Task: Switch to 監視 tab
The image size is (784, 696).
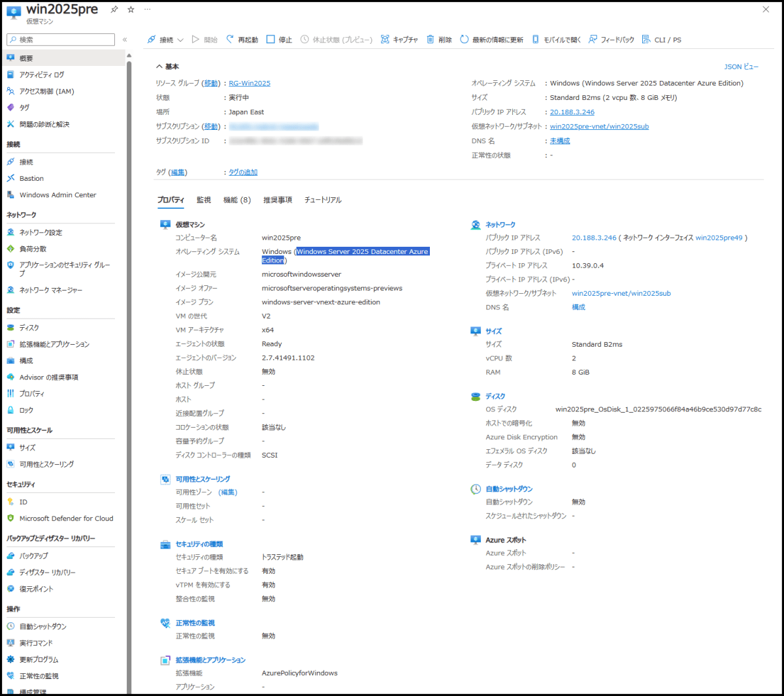Action: tap(204, 200)
